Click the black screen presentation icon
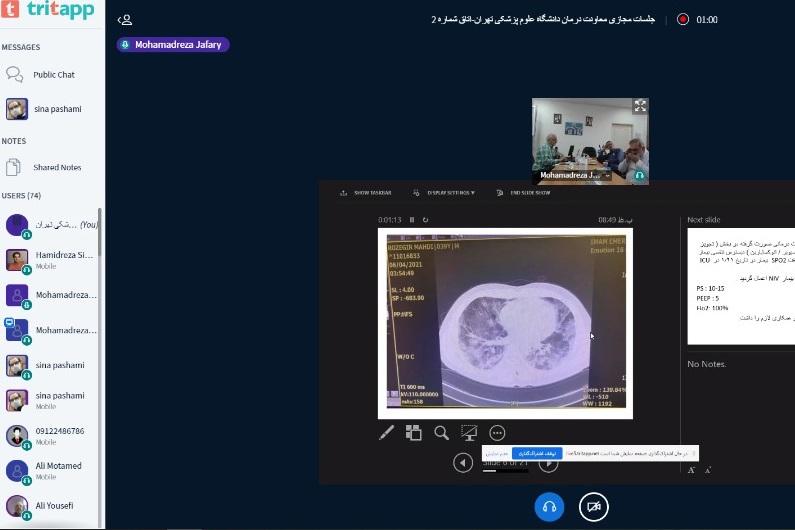This screenshot has height=530, width=795. pyautogui.click(x=469, y=433)
